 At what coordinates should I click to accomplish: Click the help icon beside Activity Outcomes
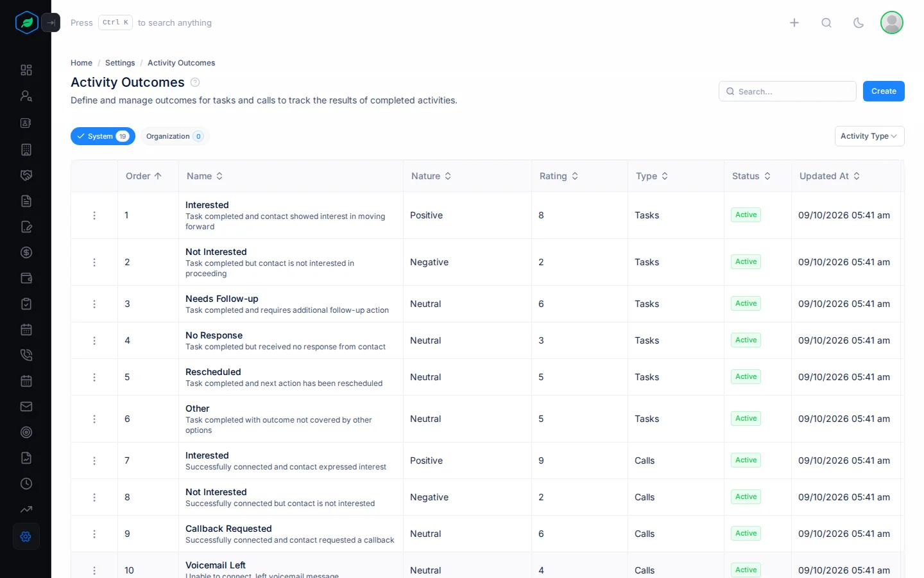click(x=195, y=82)
